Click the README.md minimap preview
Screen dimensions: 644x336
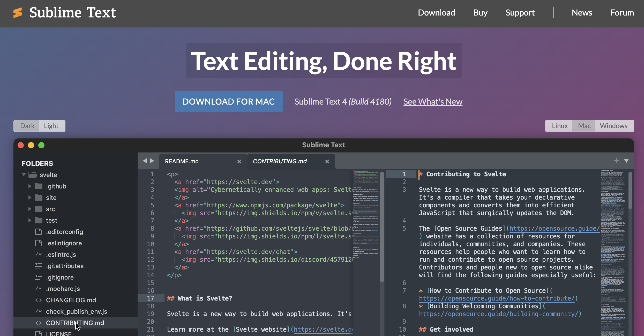click(x=366, y=215)
